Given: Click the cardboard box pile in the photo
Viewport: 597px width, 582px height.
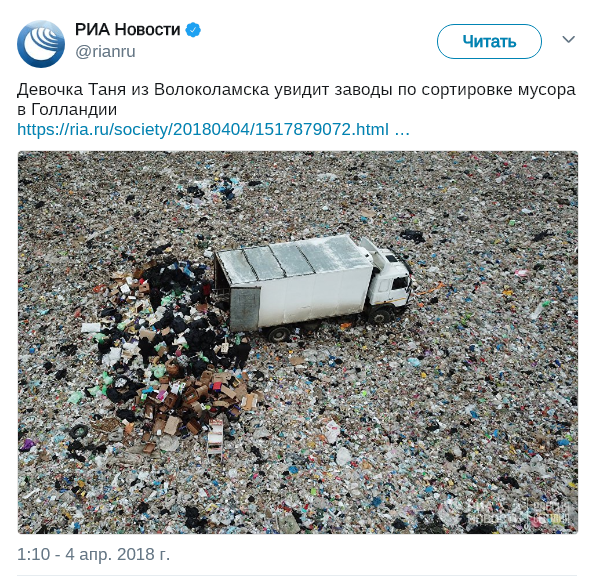Looking at the screenshot, I should pyautogui.click(x=198, y=402).
